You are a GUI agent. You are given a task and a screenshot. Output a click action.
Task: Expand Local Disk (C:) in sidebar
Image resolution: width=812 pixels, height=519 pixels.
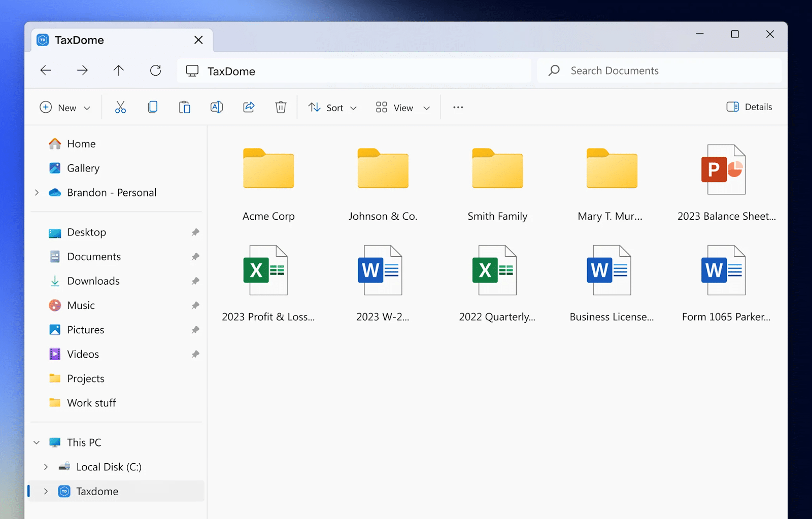[x=46, y=467]
